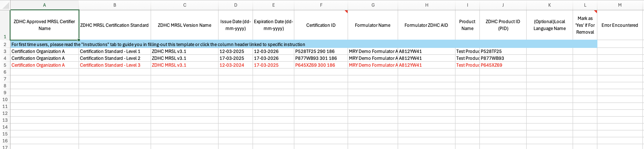The height and width of the screenshot is (149, 644).
Task: Click 'Product Name' header cell
Action: pyautogui.click(x=467, y=25)
